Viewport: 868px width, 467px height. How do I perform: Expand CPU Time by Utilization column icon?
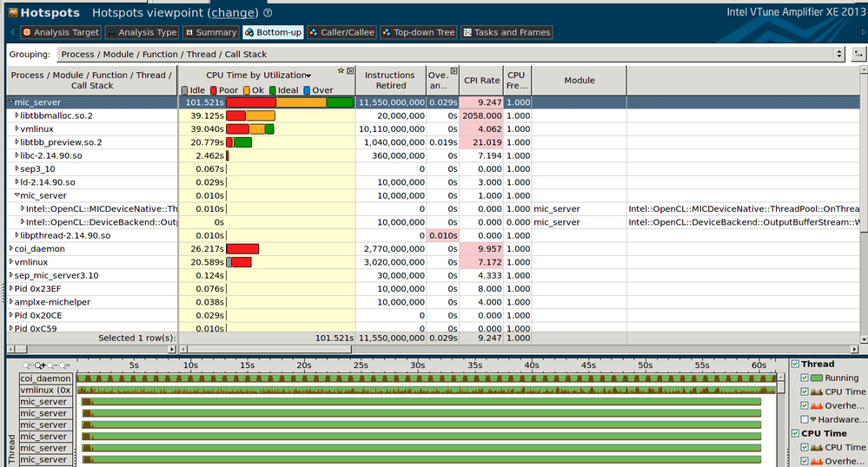(x=350, y=71)
